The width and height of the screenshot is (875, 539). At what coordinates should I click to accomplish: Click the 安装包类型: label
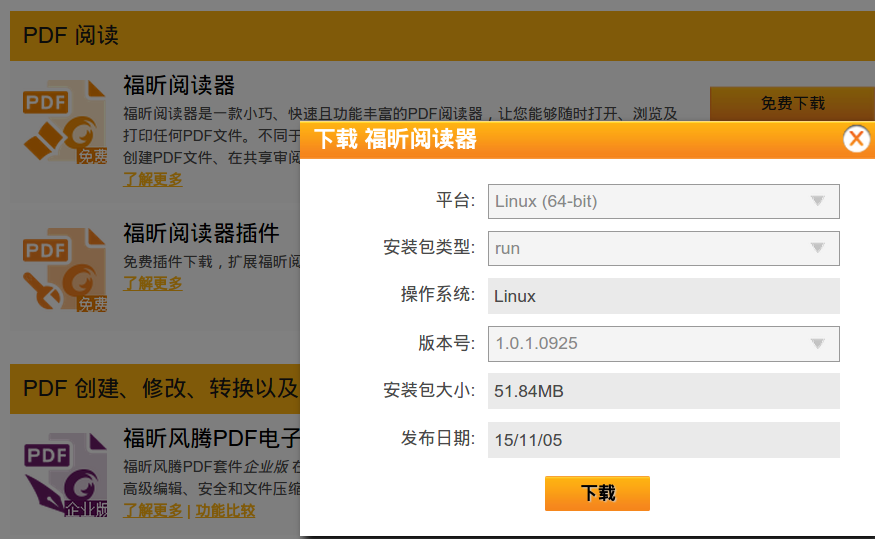tap(429, 247)
